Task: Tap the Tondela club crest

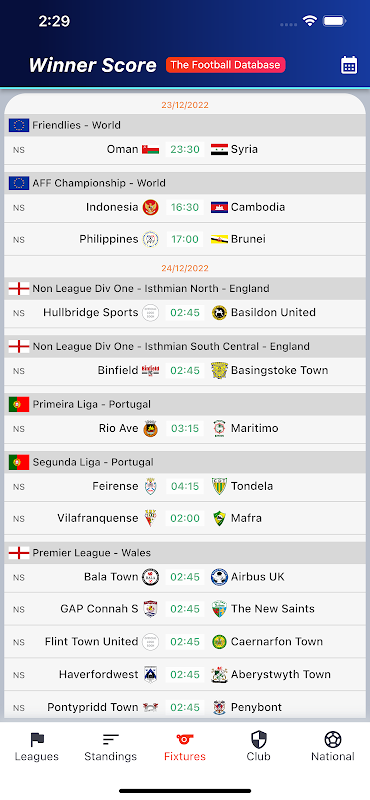Action: pos(219,486)
